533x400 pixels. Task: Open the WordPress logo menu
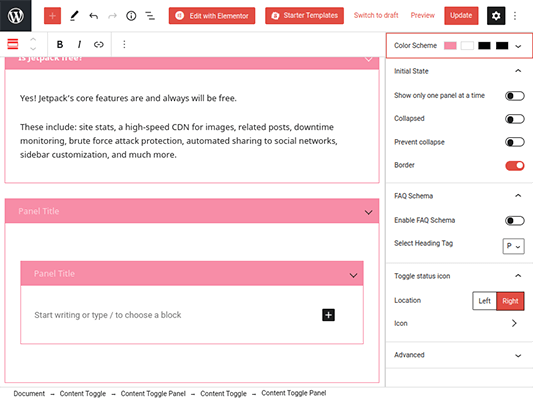coord(16,16)
